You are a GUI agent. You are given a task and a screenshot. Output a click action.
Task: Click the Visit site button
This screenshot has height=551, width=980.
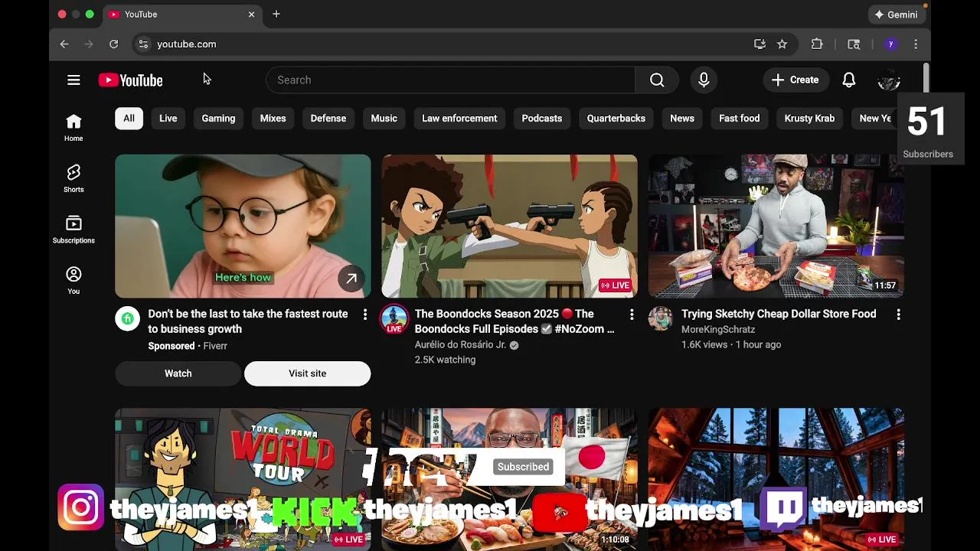307,373
